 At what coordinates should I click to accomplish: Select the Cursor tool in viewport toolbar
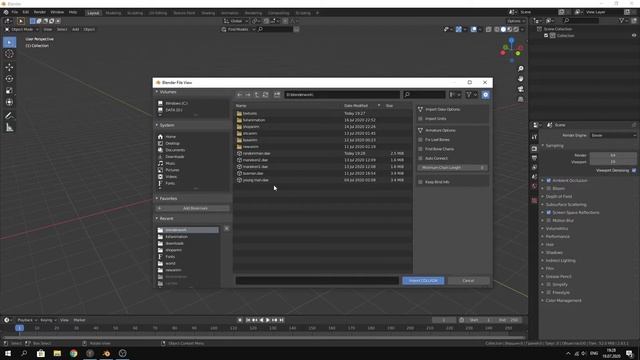(x=9, y=54)
